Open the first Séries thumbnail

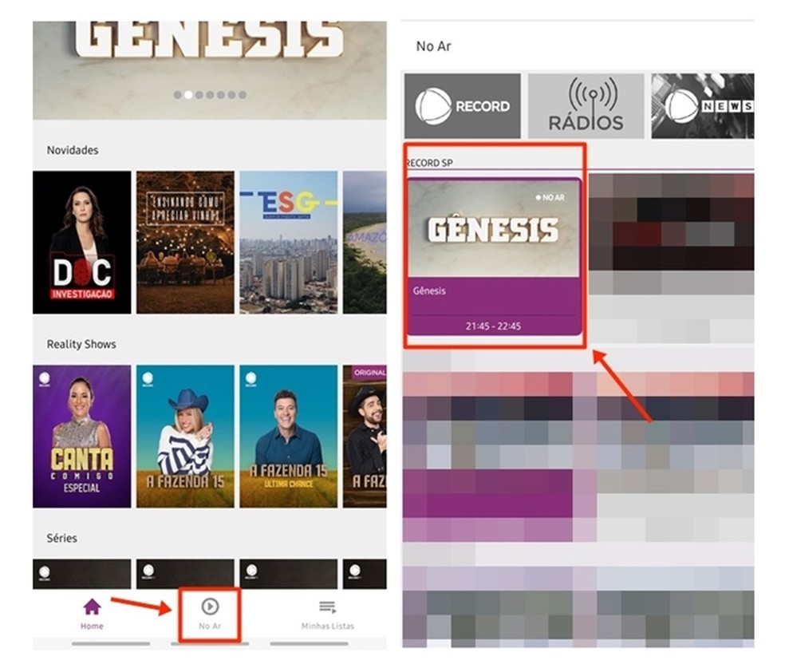tap(82, 574)
